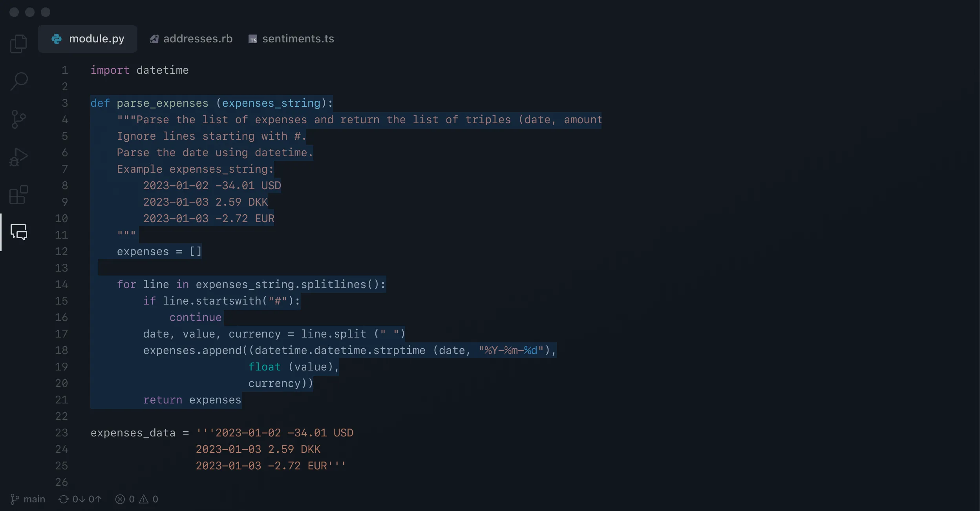Click the "import" keyword on line 1
The image size is (980, 511).
[x=110, y=71]
